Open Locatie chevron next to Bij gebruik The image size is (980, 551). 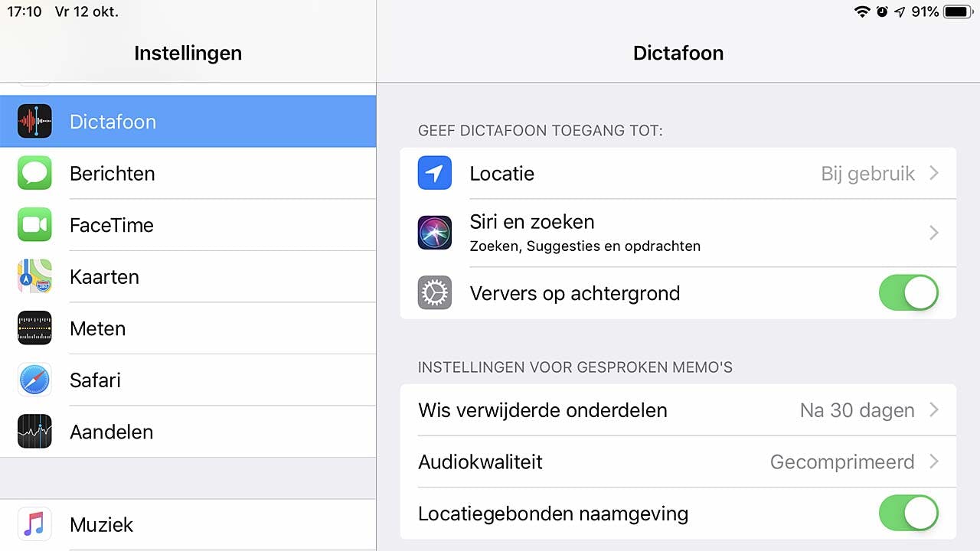point(934,173)
